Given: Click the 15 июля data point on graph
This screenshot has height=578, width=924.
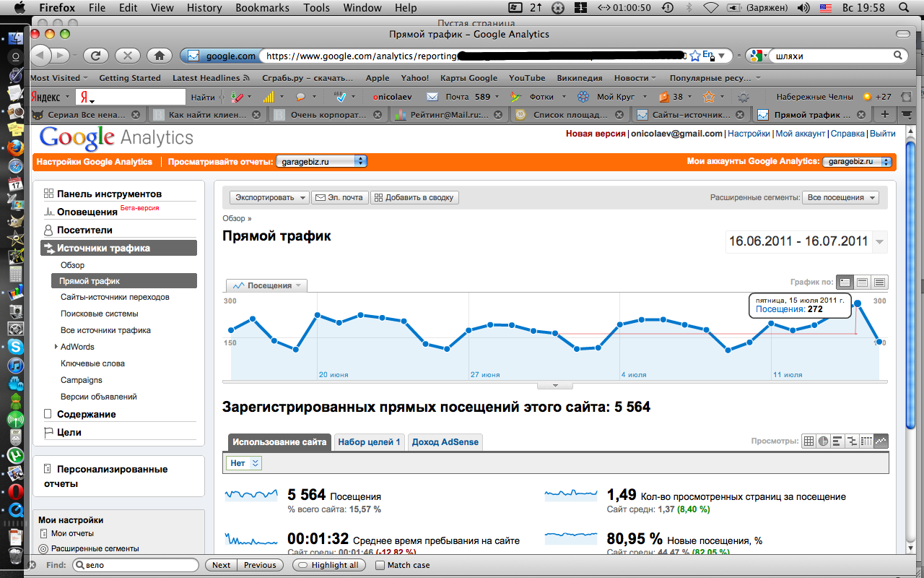Looking at the screenshot, I should coord(858,304).
